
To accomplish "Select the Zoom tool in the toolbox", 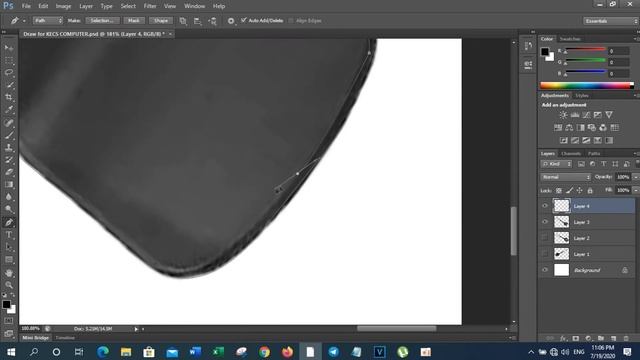I will [x=9, y=285].
